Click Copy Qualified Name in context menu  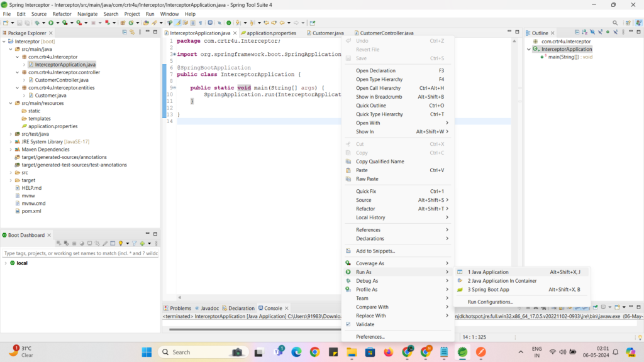click(x=397, y=162)
